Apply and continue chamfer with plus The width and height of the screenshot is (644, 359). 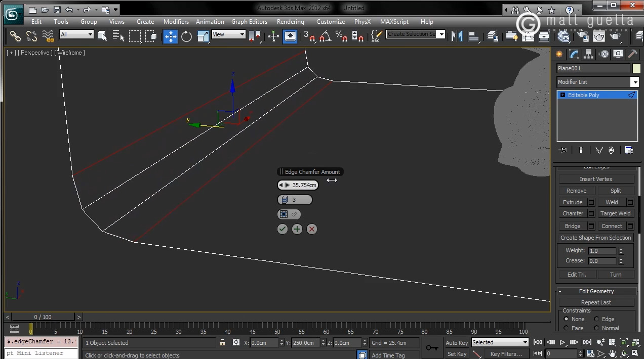[297, 229]
